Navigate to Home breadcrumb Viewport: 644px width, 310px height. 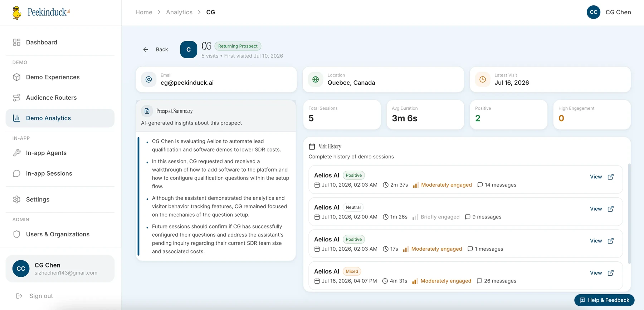coord(144,12)
